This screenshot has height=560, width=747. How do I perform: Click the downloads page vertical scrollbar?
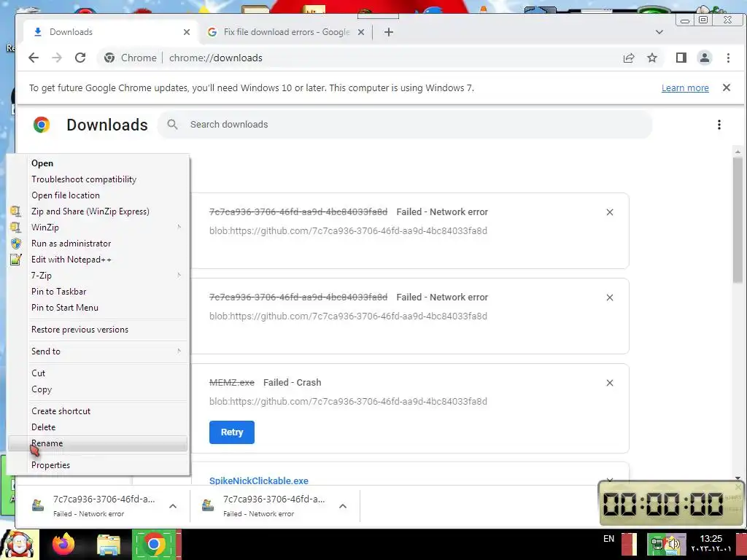tap(738, 219)
